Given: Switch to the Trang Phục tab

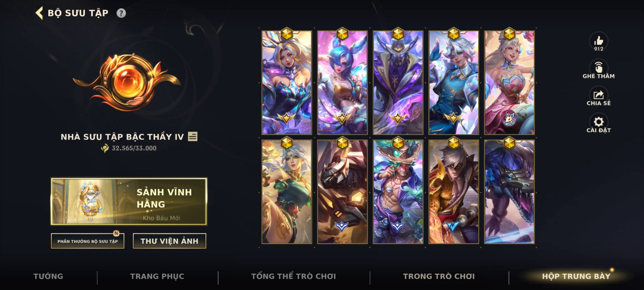Looking at the screenshot, I should coord(157,276).
